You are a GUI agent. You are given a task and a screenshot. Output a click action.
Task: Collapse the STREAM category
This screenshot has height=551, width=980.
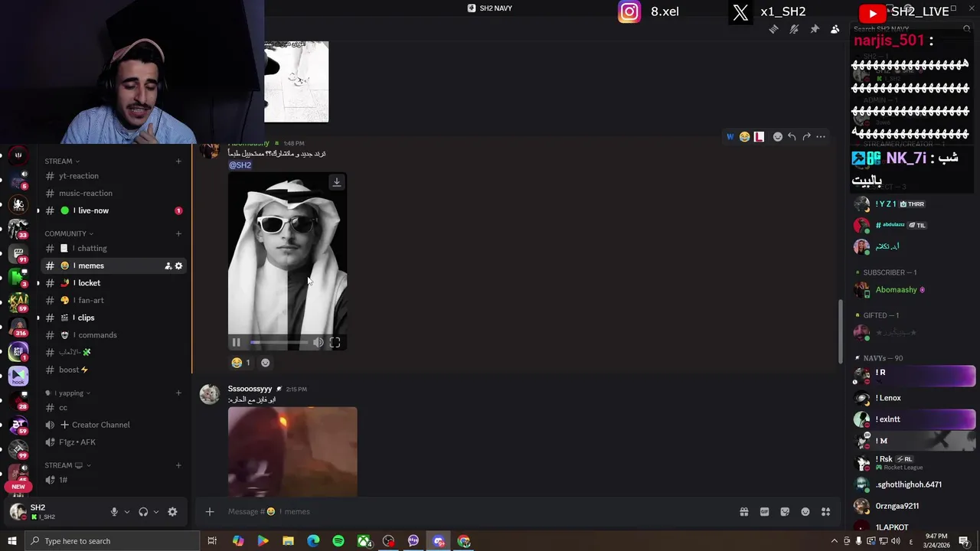(62, 161)
